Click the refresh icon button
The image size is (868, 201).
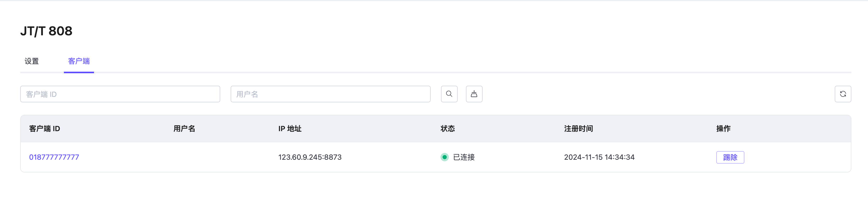tap(842, 94)
